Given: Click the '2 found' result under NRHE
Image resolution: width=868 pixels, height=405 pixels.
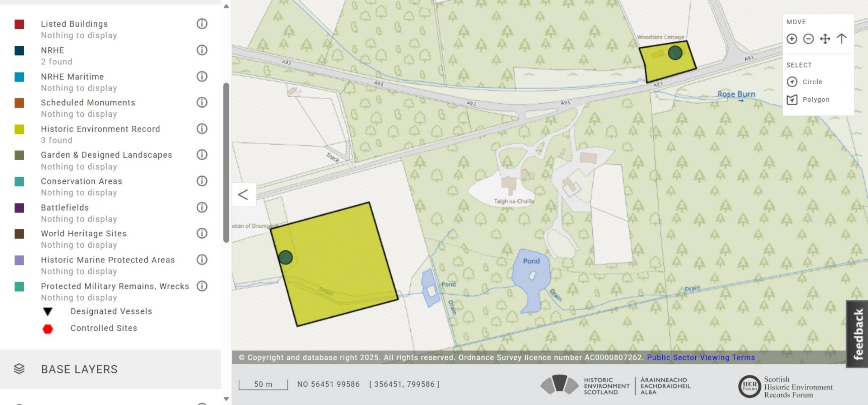Looking at the screenshot, I should click(x=57, y=62).
